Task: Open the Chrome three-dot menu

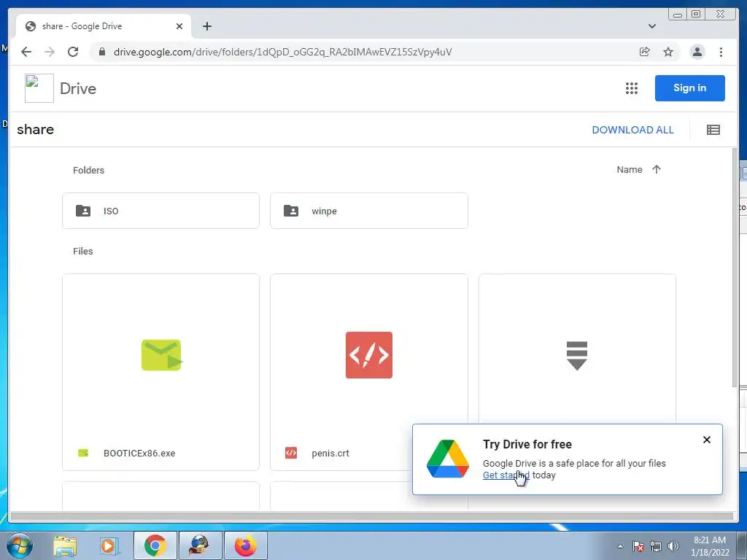Action: pos(721,52)
